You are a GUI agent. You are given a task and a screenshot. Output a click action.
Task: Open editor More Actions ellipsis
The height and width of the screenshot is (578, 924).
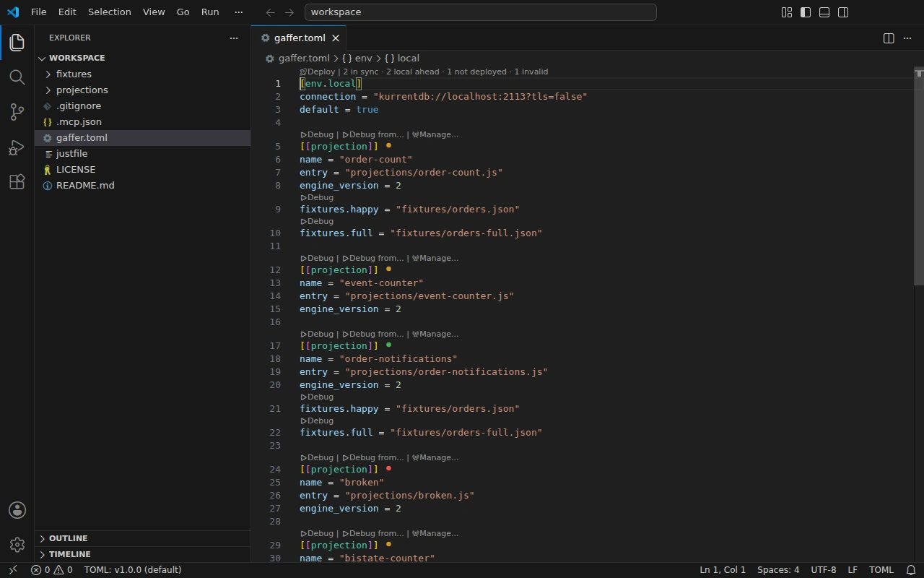[x=907, y=38]
